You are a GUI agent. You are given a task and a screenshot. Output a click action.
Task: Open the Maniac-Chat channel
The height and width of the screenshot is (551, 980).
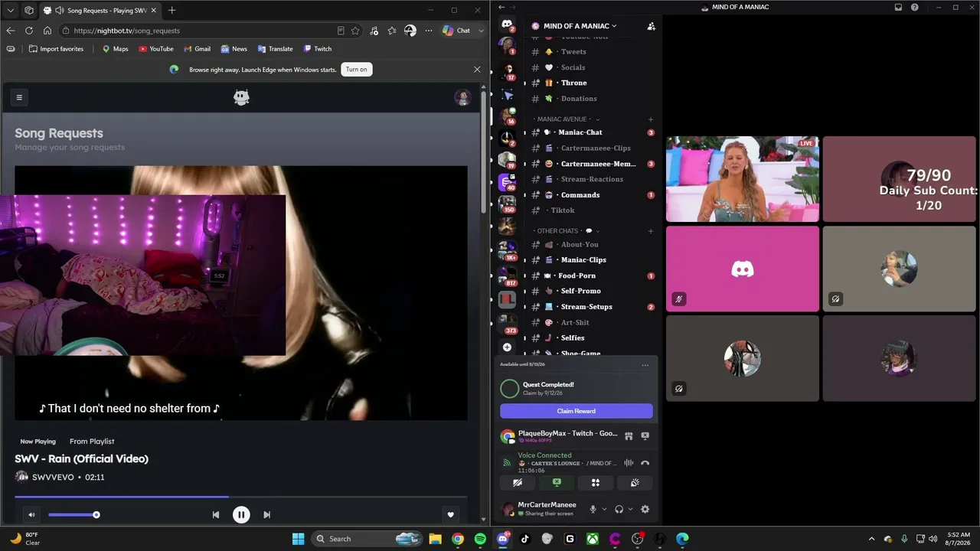click(592, 132)
